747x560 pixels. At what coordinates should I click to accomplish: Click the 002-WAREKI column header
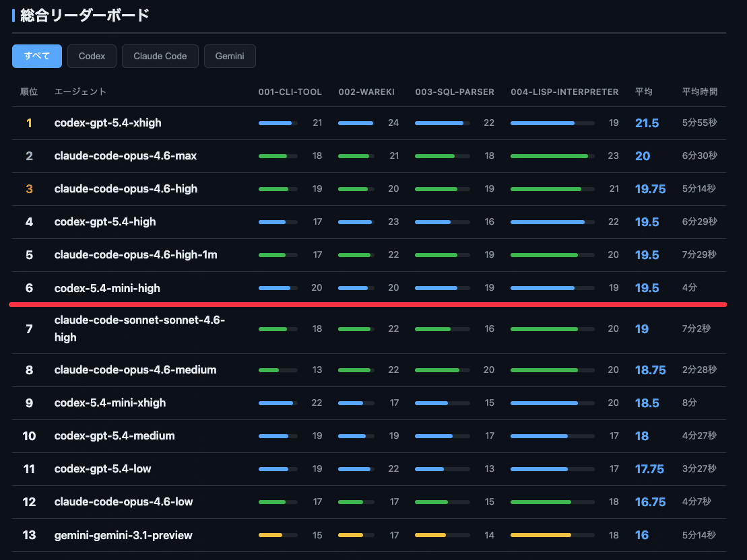[x=366, y=92]
